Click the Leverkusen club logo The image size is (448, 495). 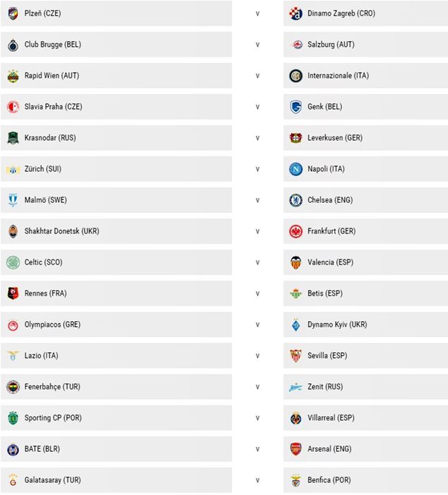296,138
